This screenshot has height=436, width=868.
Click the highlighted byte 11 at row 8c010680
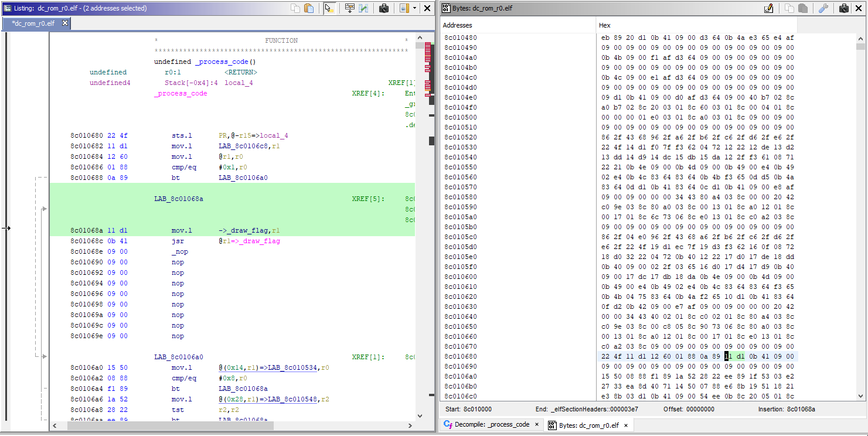click(727, 356)
